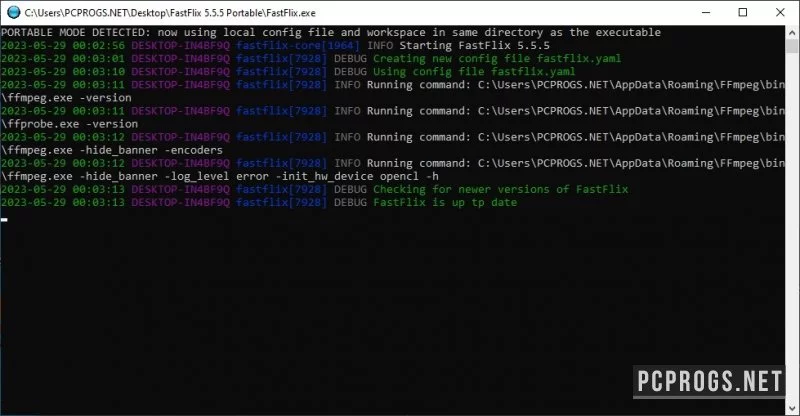Image resolution: width=800 pixels, height=416 pixels.
Task: Click 'Using config file fastflix.yaml' text
Action: 474,71
